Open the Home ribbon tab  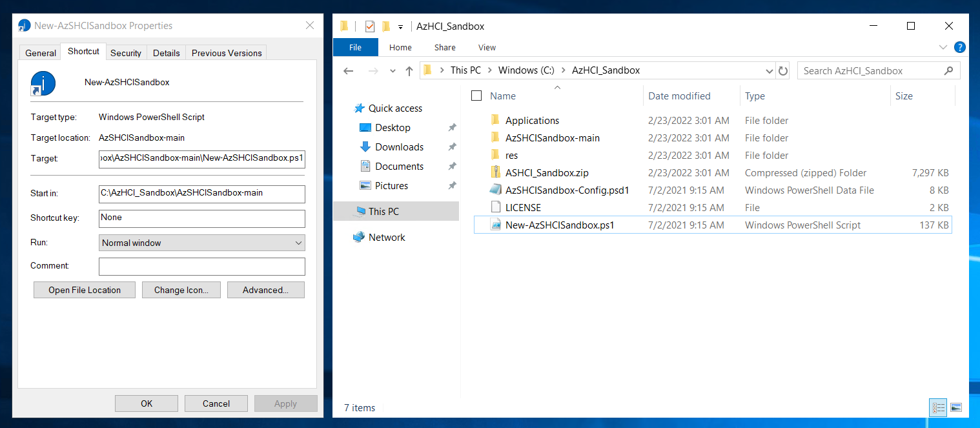click(400, 47)
